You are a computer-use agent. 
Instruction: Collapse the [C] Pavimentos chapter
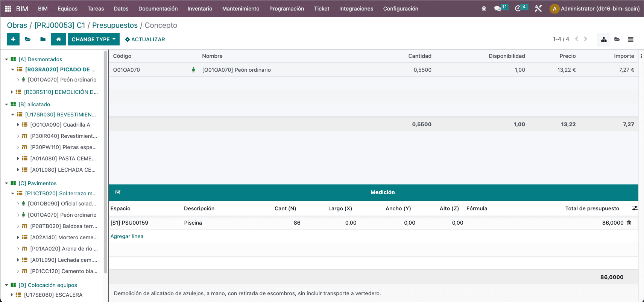[x=6, y=183]
